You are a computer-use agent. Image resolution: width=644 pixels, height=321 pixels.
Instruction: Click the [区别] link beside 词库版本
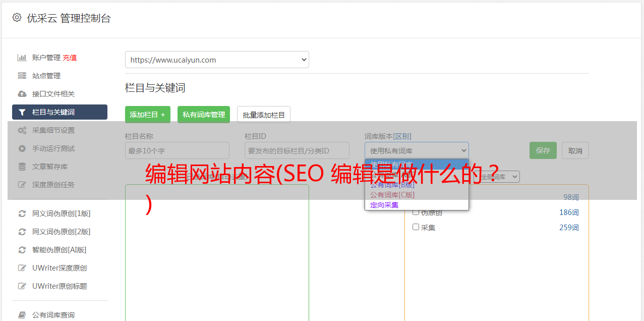tap(403, 136)
